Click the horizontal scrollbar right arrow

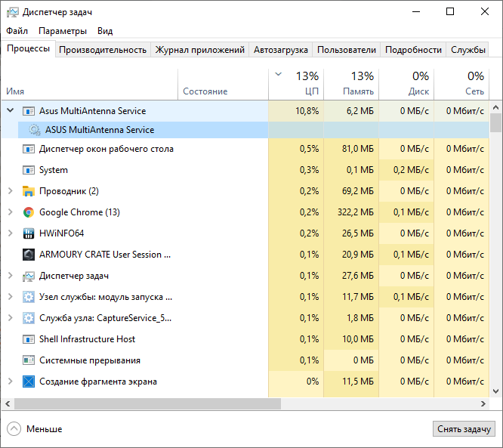coord(483,403)
